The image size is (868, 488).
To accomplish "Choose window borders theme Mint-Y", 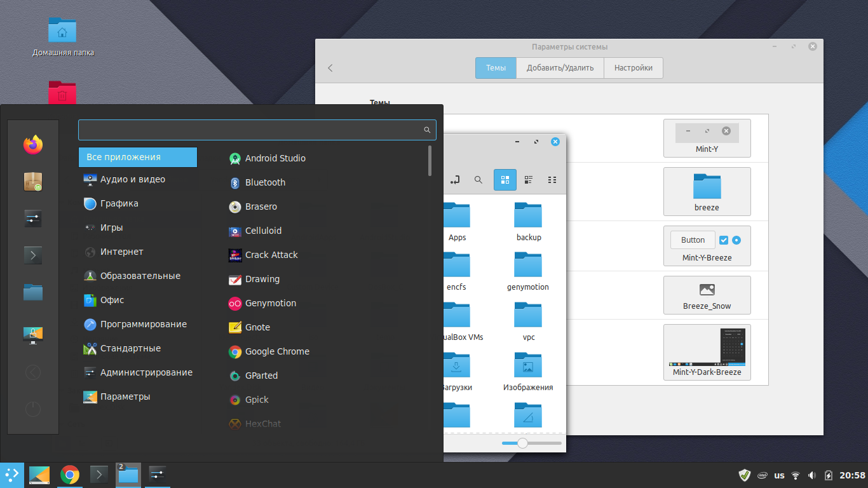I will coord(707,138).
